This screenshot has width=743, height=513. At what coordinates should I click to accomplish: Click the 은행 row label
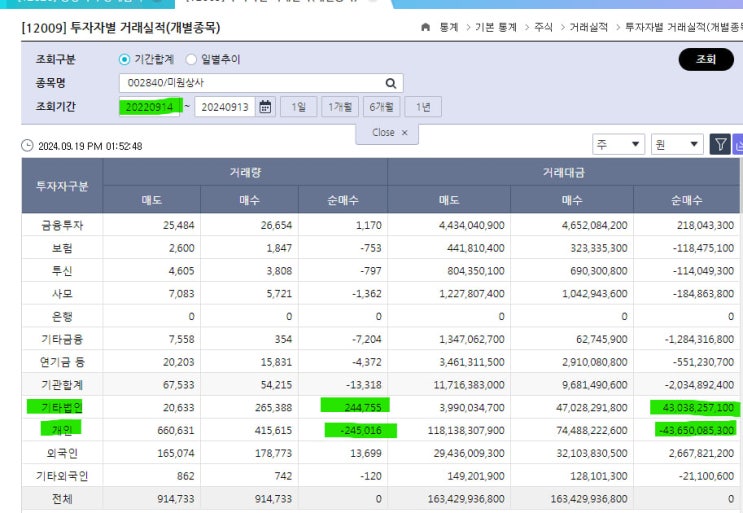click(x=62, y=316)
